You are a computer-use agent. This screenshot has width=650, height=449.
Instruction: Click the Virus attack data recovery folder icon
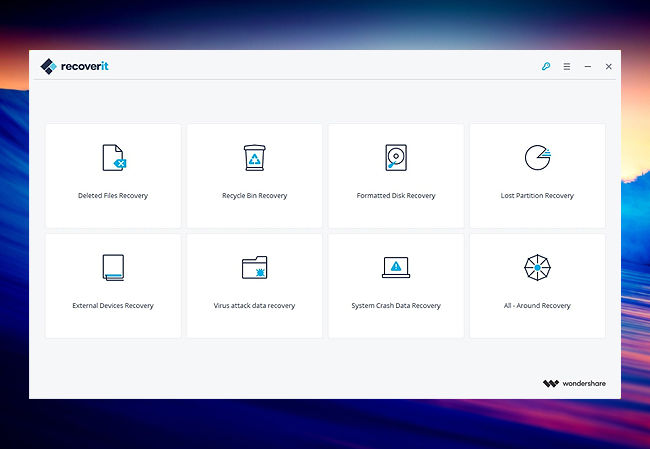pyautogui.click(x=254, y=267)
